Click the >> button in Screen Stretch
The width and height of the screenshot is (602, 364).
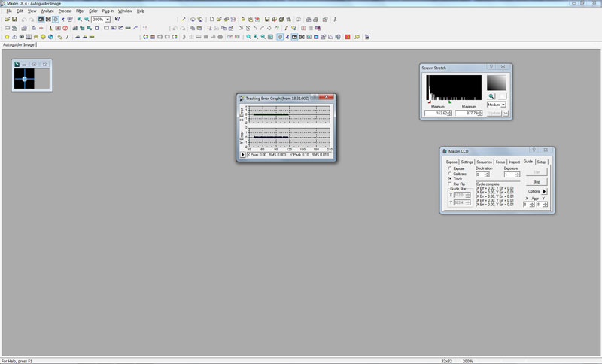click(x=506, y=114)
